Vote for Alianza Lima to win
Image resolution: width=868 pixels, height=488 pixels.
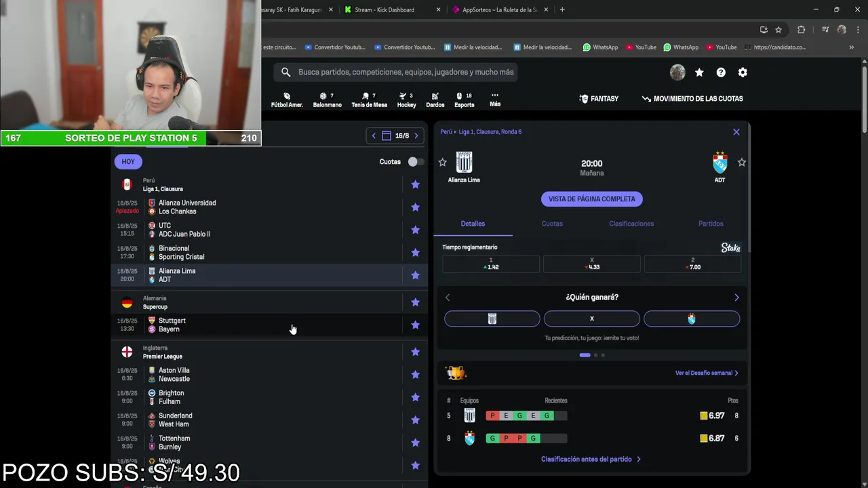pos(492,319)
